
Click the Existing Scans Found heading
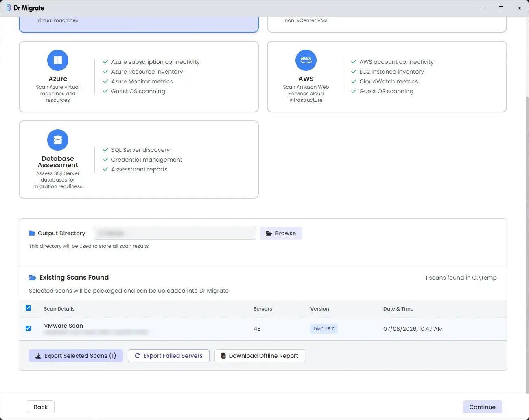click(x=74, y=278)
